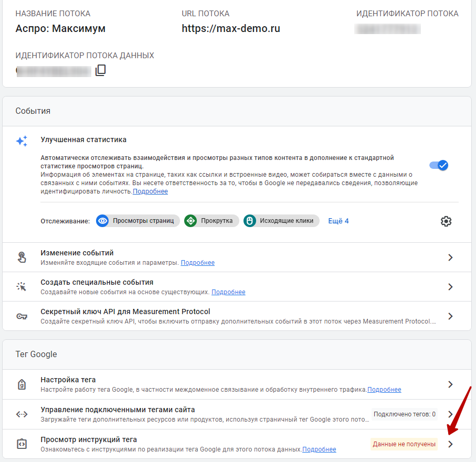Click the Подключено тегов: 0 badge
The width and height of the screenshot is (476, 462).
tap(404, 414)
